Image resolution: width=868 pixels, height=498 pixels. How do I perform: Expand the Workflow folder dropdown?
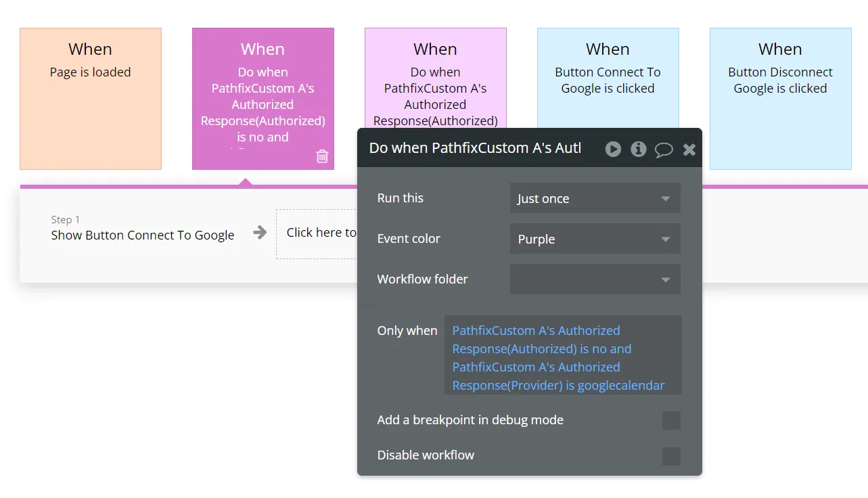coord(595,279)
